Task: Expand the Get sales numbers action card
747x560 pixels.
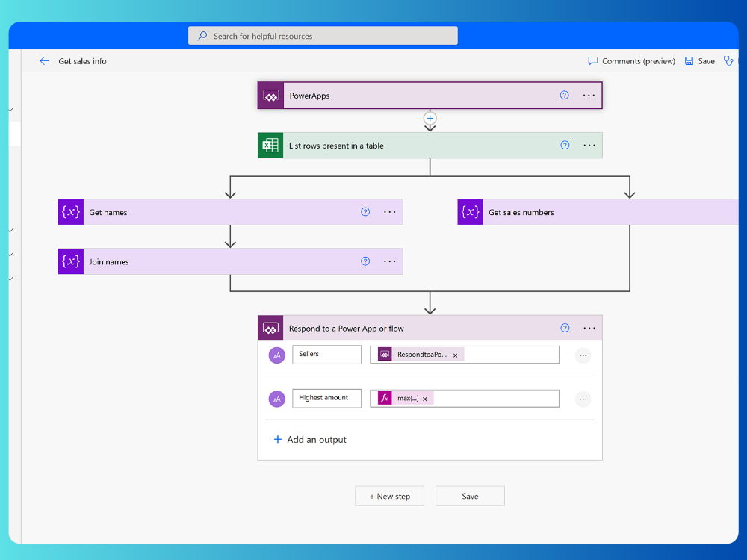Action: coord(598,212)
